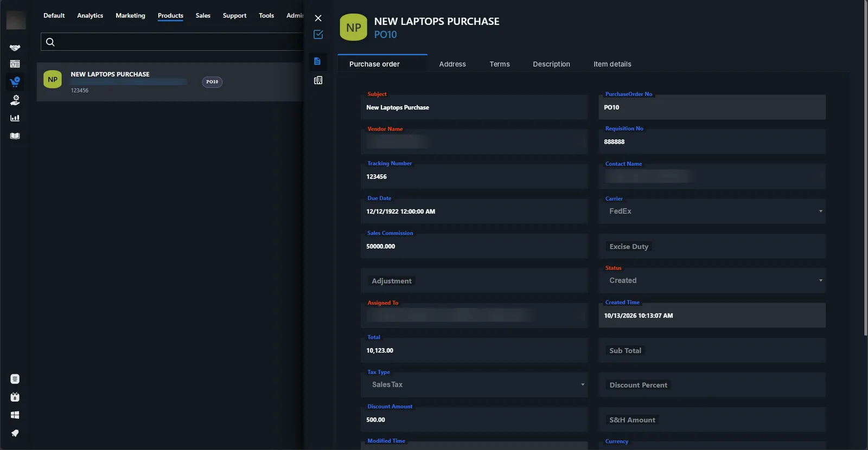Select the blue document icon in panel
The image size is (868, 450).
coord(317,61)
